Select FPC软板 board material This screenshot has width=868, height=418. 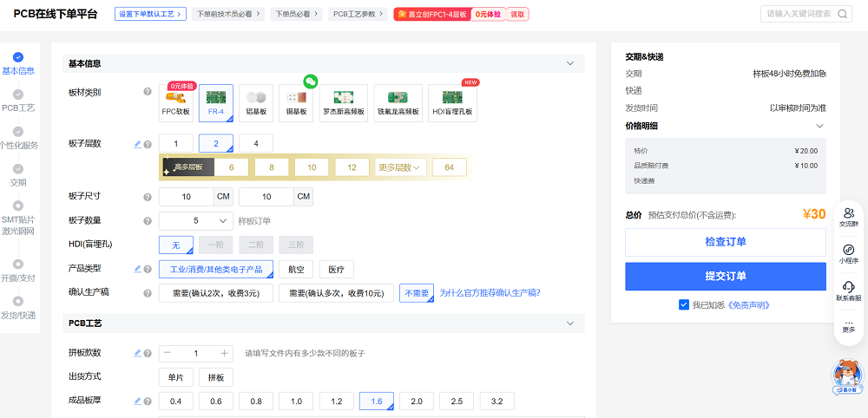tap(176, 103)
